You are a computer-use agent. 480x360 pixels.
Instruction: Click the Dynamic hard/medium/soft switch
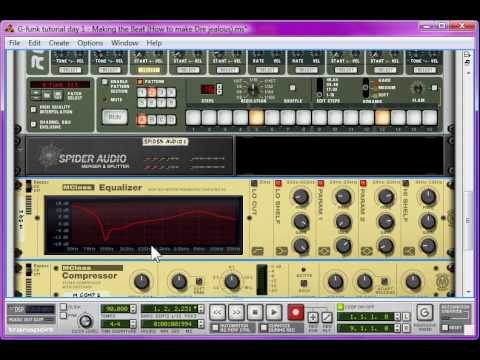click(x=366, y=88)
